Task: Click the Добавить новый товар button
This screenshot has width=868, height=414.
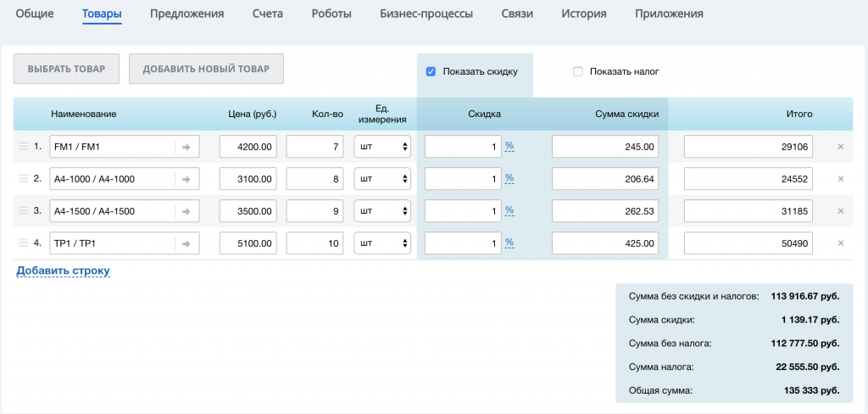Action: [x=206, y=70]
